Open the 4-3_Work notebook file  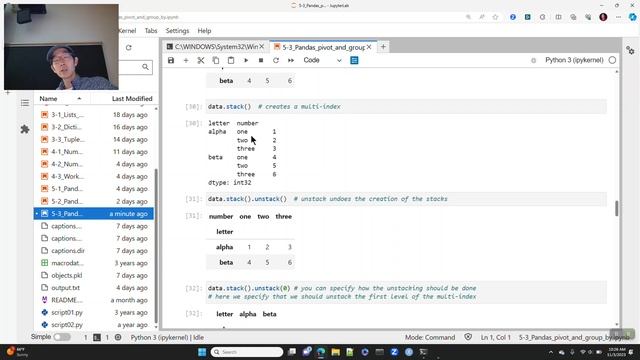tap(94, 177)
